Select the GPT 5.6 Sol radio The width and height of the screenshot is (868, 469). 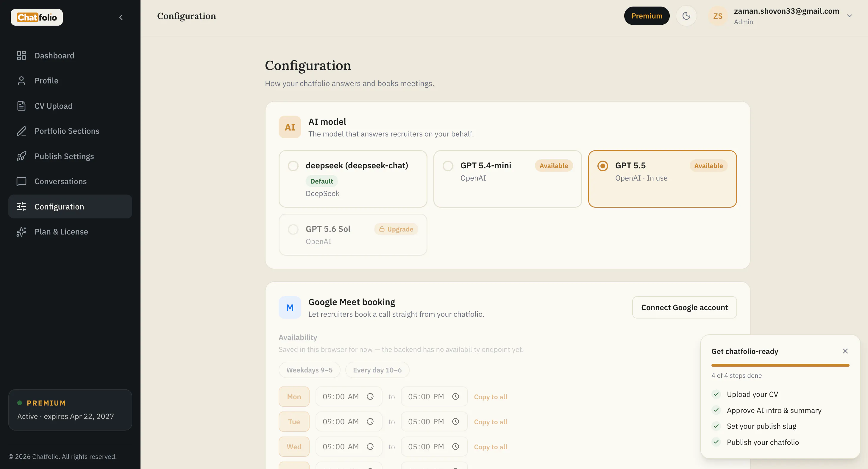[x=293, y=229]
